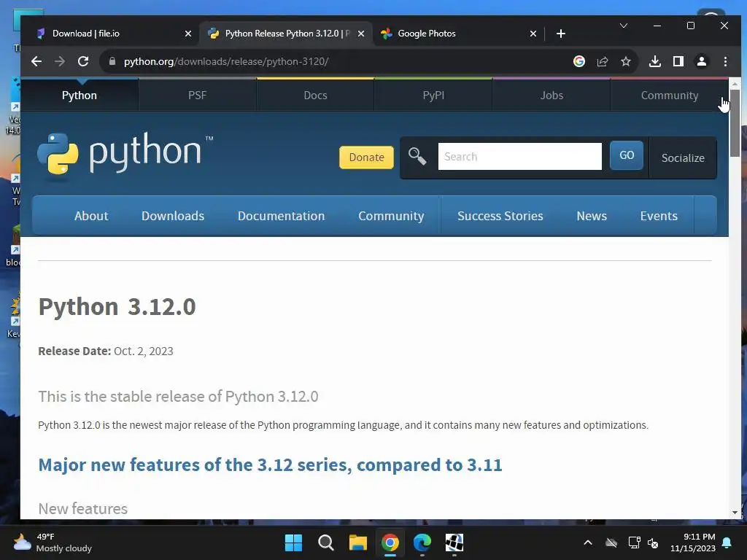Click the 'Python 3.12.0' page title
The image size is (747, 560).
[x=117, y=306]
